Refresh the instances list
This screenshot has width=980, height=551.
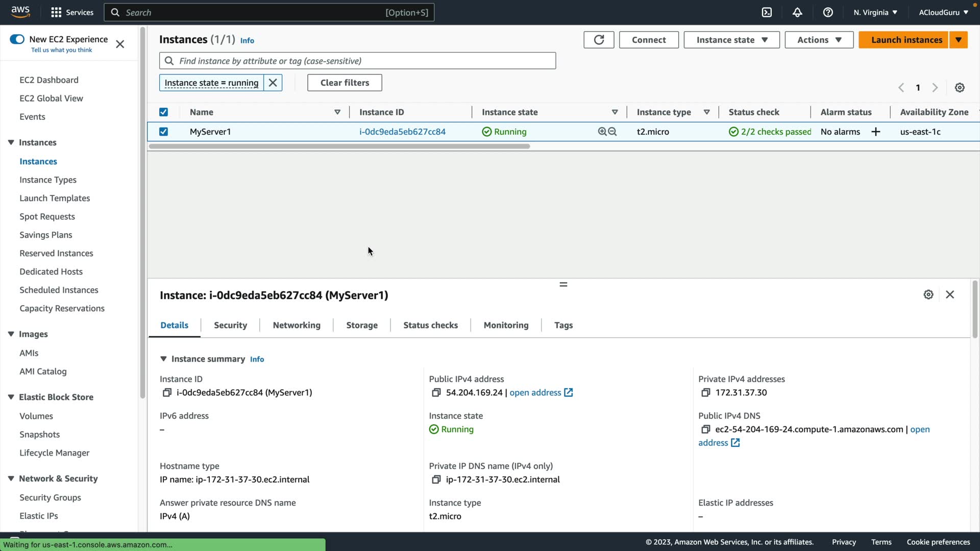coord(599,40)
